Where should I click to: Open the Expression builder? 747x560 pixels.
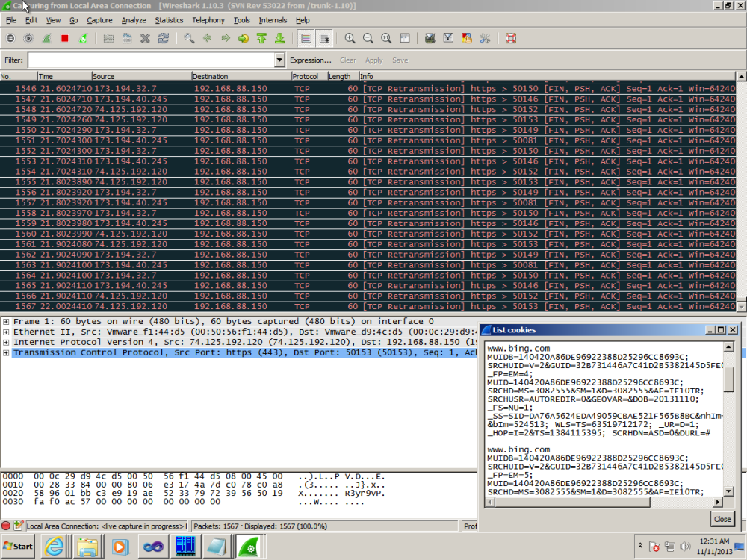[312, 60]
